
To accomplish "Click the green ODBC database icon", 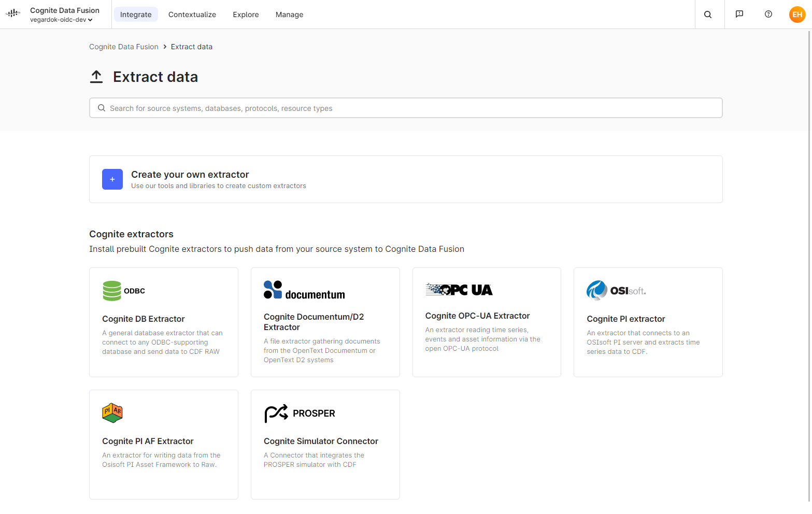I will coord(112,291).
